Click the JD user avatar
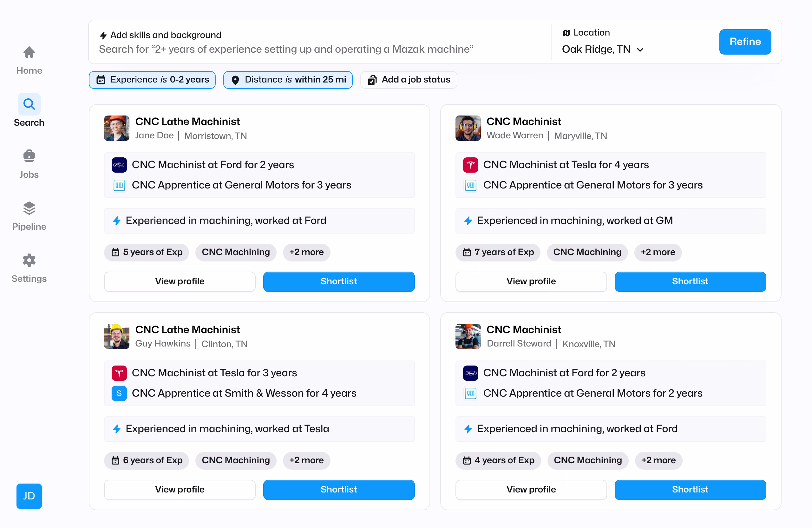Viewport: 812px width, 528px height. point(29,496)
